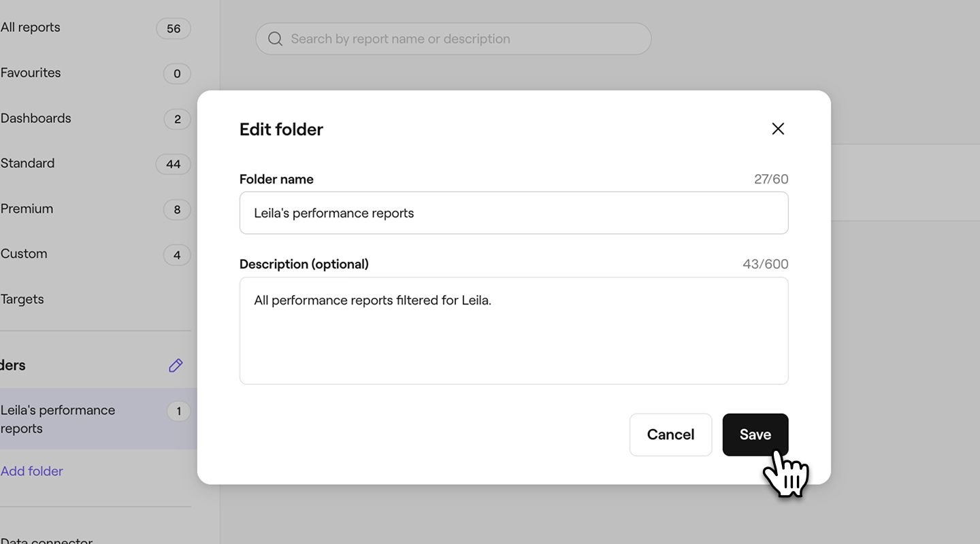Cancel editing the folder
980x544 pixels.
tap(670, 435)
